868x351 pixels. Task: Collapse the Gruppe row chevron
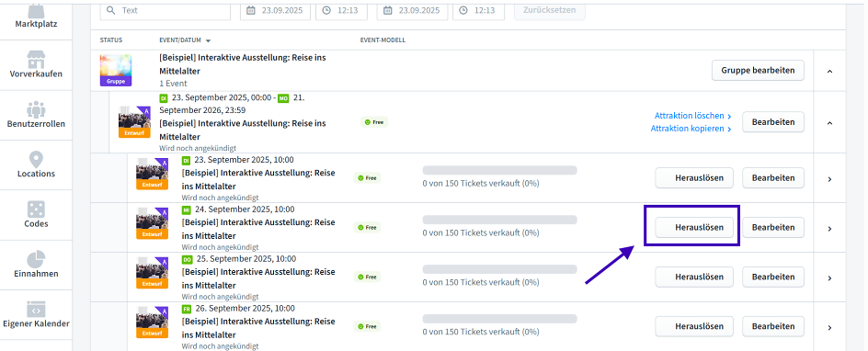coord(829,71)
